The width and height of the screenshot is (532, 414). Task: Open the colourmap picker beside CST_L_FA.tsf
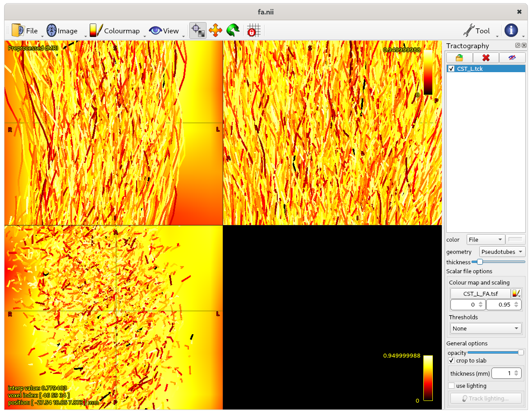click(518, 293)
